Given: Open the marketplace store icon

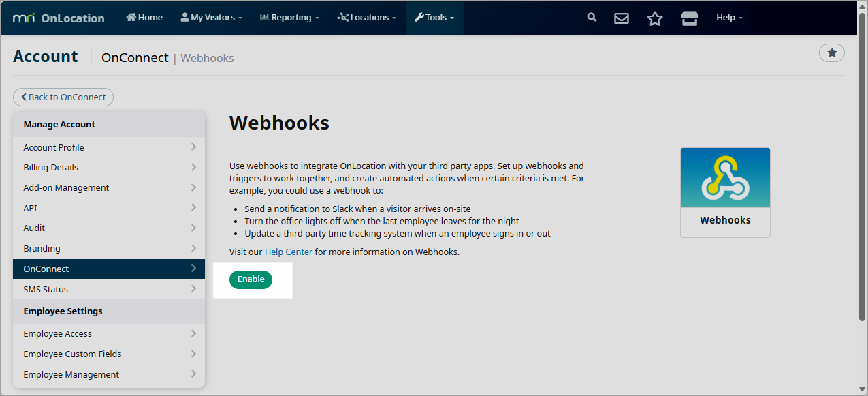Looking at the screenshot, I should pos(689,18).
